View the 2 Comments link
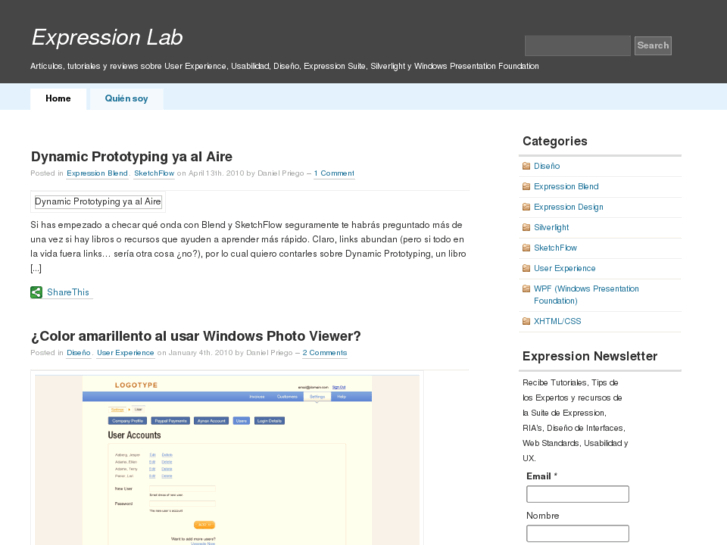 click(x=325, y=353)
